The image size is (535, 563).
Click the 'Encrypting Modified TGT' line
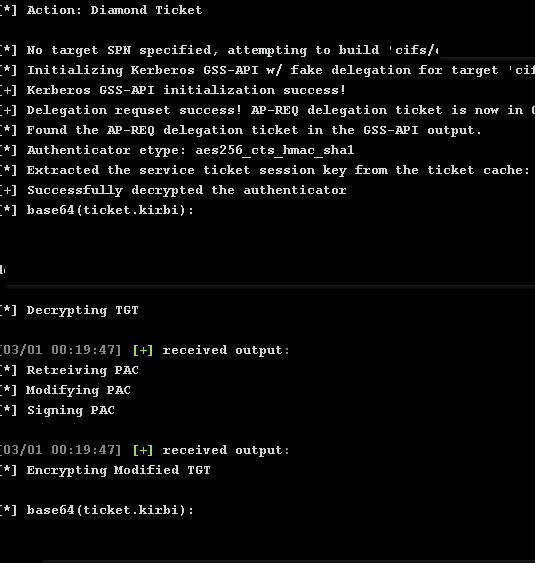coord(105,470)
